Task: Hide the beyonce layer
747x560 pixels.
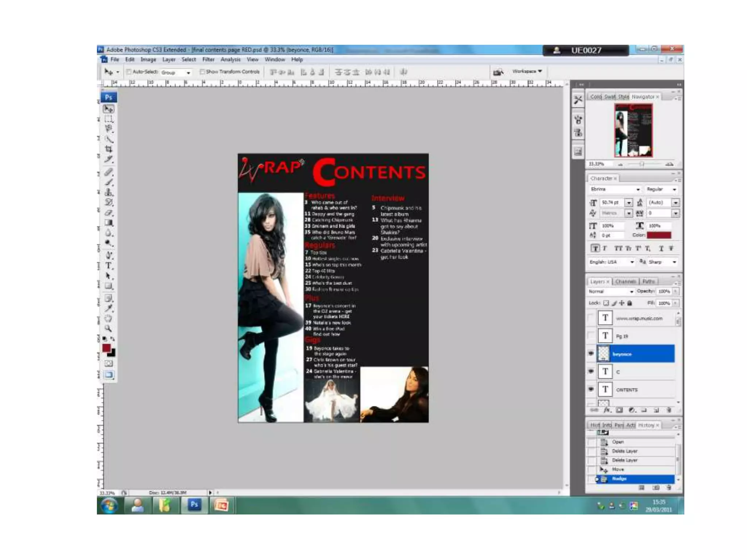Action: (591, 354)
